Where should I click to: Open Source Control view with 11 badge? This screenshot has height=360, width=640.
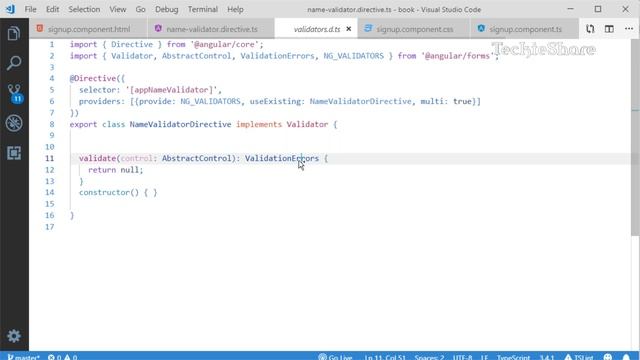(x=15, y=93)
